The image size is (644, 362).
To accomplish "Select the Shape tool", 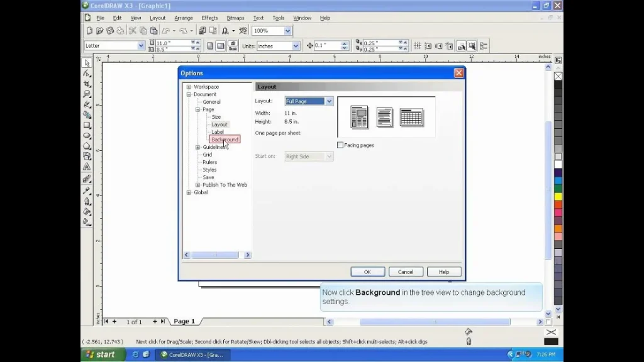I will [87, 74].
